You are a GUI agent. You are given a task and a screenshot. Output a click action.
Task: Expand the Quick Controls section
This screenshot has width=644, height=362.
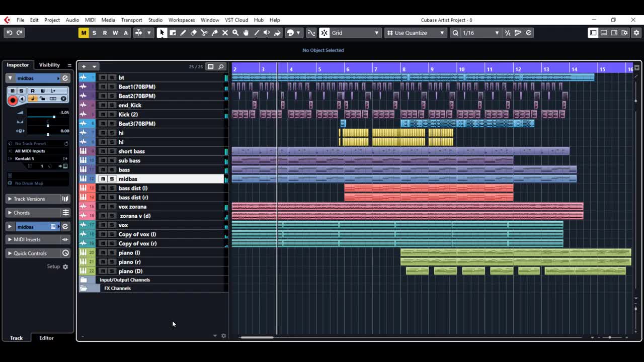coord(37,253)
